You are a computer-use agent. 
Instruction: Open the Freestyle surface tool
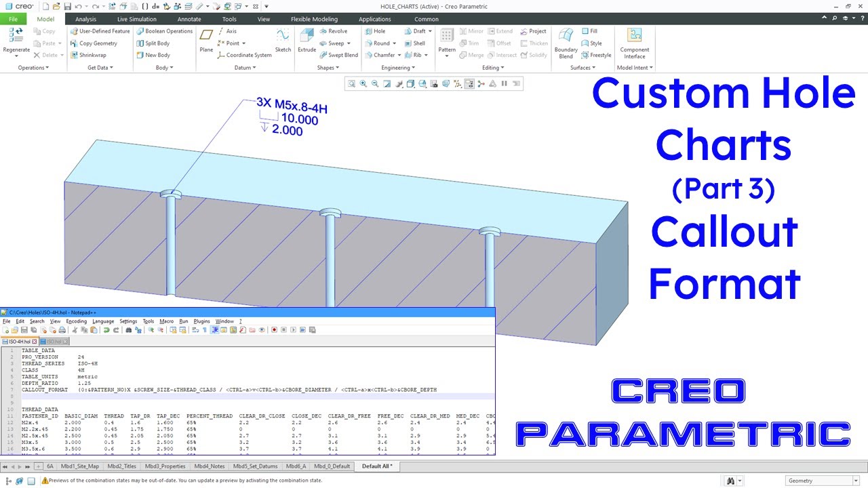point(596,56)
